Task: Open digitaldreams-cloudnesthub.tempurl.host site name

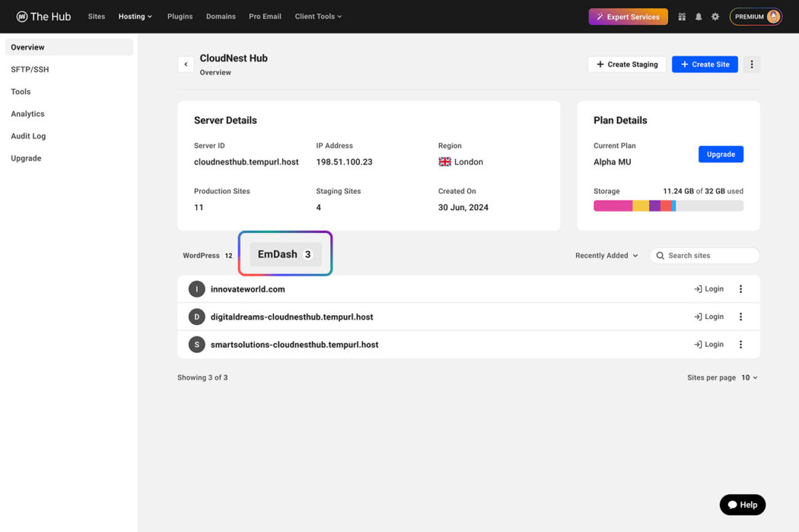Action: (291, 317)
